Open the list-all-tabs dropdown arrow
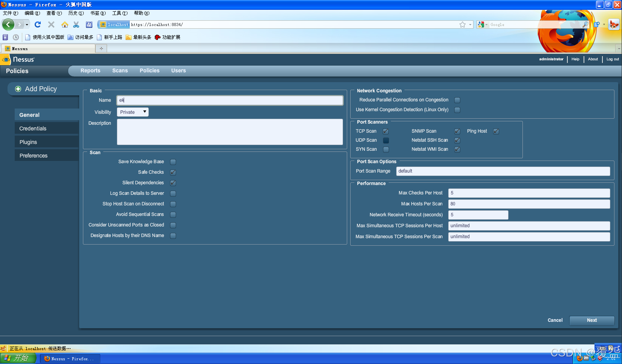 click(x=619, y=49)
